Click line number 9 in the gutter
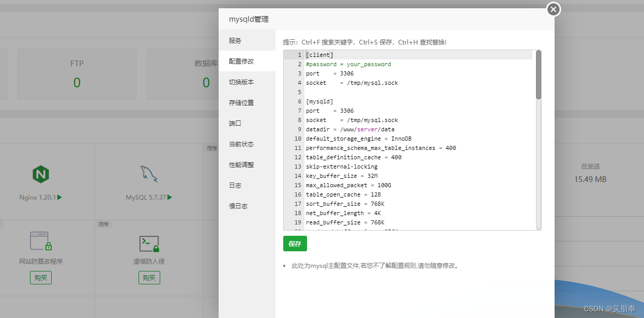This screenshot has width=644, height=318. click(x=299, y=129)
